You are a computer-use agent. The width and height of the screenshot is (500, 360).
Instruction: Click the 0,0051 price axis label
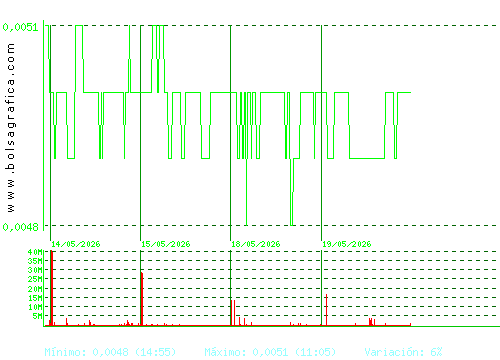tap(20, 27)
